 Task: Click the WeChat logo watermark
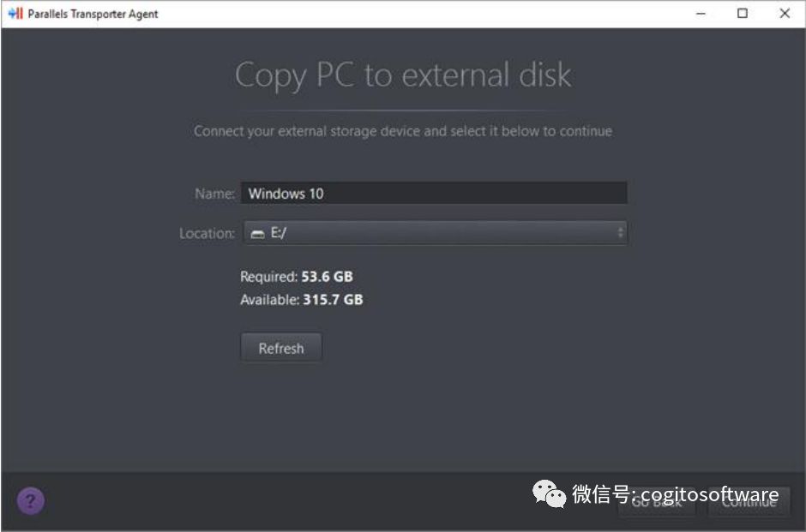549,493
